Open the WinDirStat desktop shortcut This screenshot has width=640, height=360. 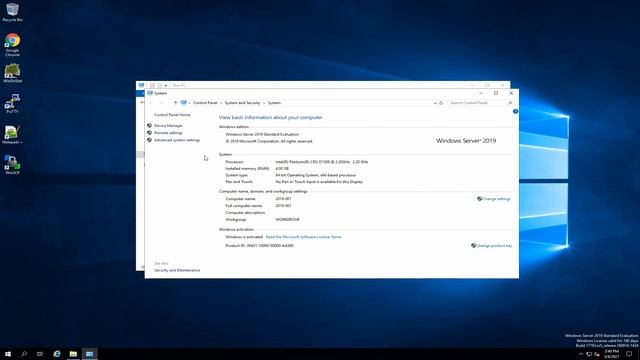click(13, 73)
